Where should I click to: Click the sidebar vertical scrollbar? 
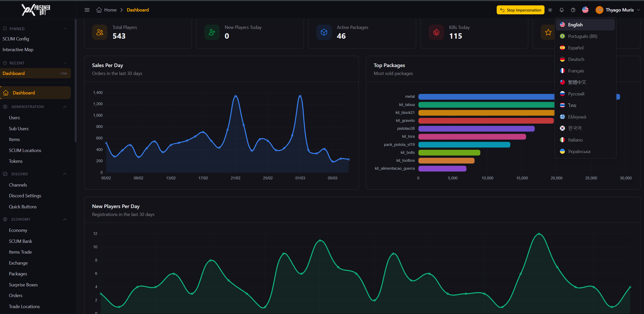pos(75,81)
